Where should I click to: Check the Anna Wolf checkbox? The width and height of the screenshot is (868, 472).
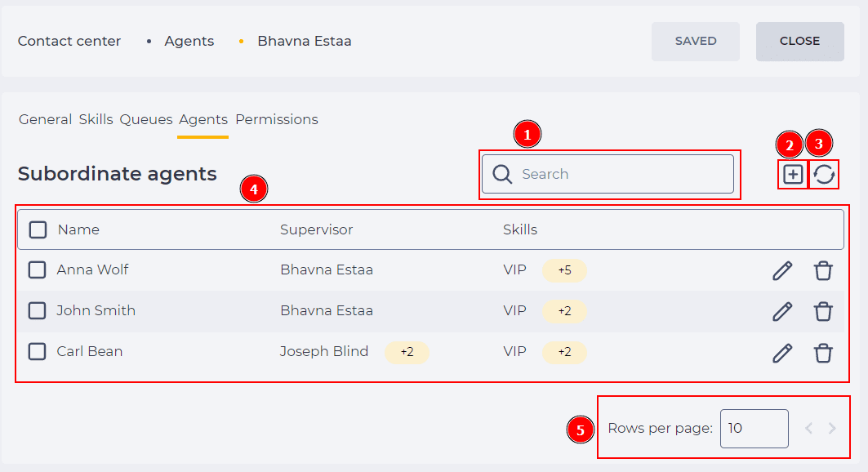click(x=37, y=270)
